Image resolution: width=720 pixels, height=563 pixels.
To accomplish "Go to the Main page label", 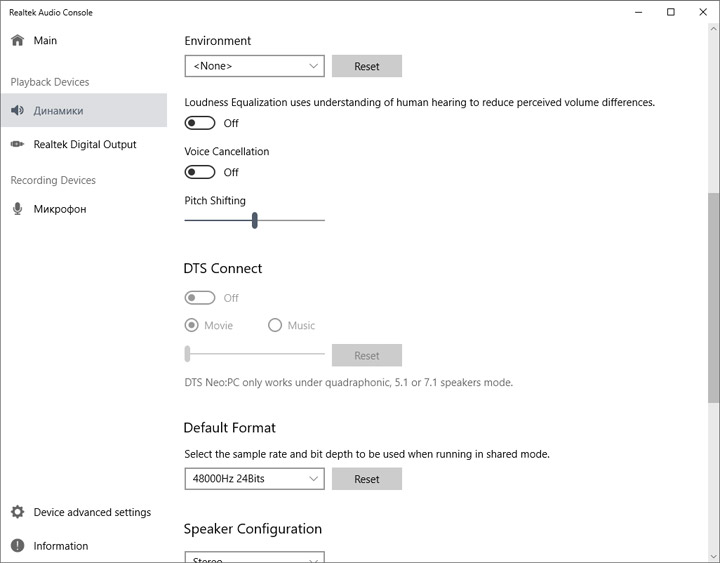I will 45,41.
